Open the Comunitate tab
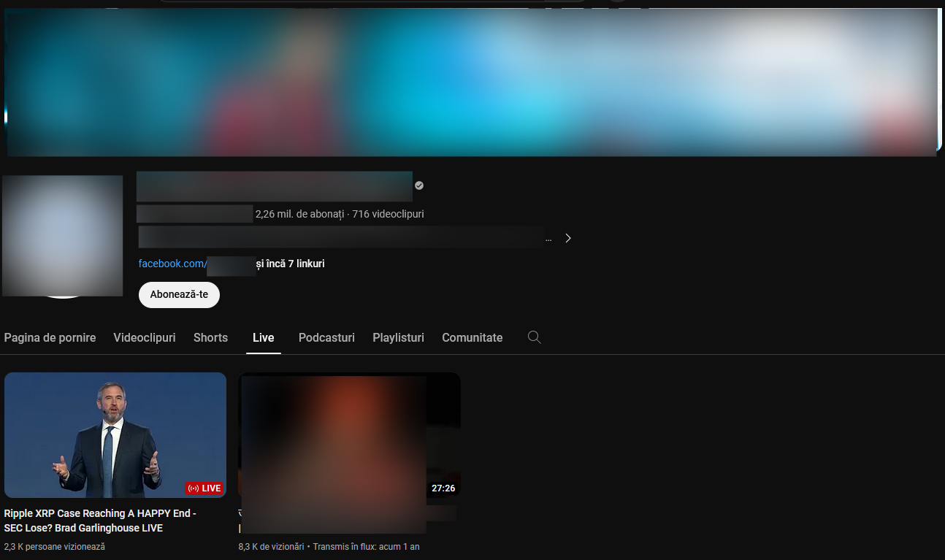Viewport: 945px width, 560px height. [x=472, y=337]
